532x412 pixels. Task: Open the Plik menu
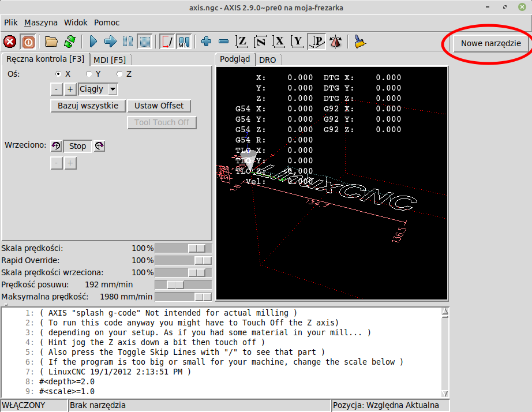(x=11, y=23)
